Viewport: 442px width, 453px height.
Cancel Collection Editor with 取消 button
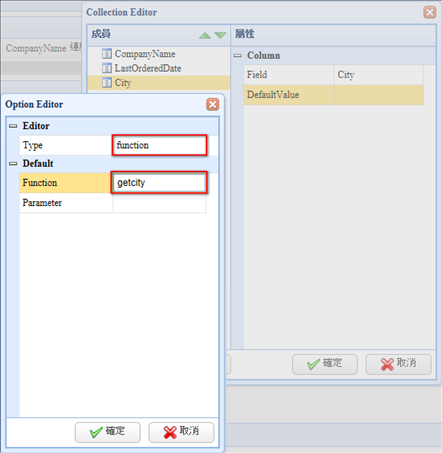point(398,364)
